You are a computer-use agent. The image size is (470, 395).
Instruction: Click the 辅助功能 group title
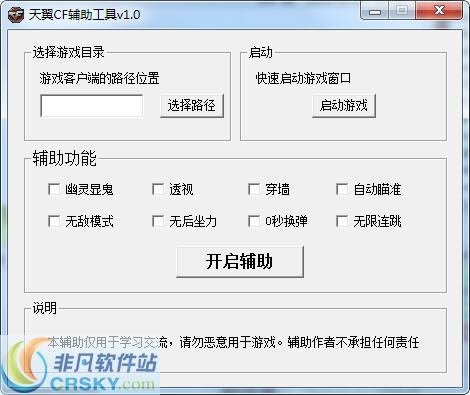point(64,158)
